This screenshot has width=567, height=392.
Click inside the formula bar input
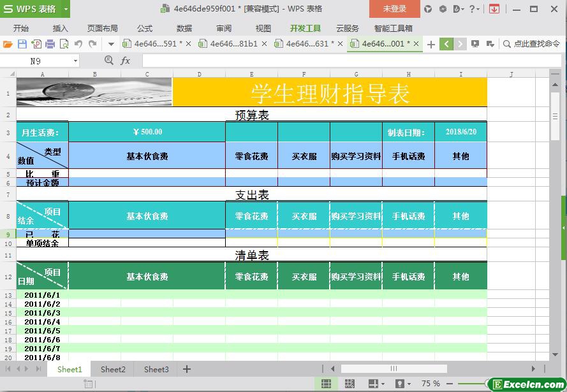coord(344,61)
